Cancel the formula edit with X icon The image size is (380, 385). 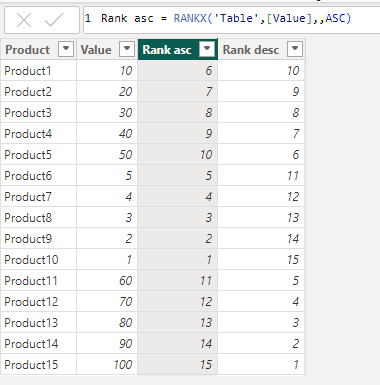pos(24,20)
